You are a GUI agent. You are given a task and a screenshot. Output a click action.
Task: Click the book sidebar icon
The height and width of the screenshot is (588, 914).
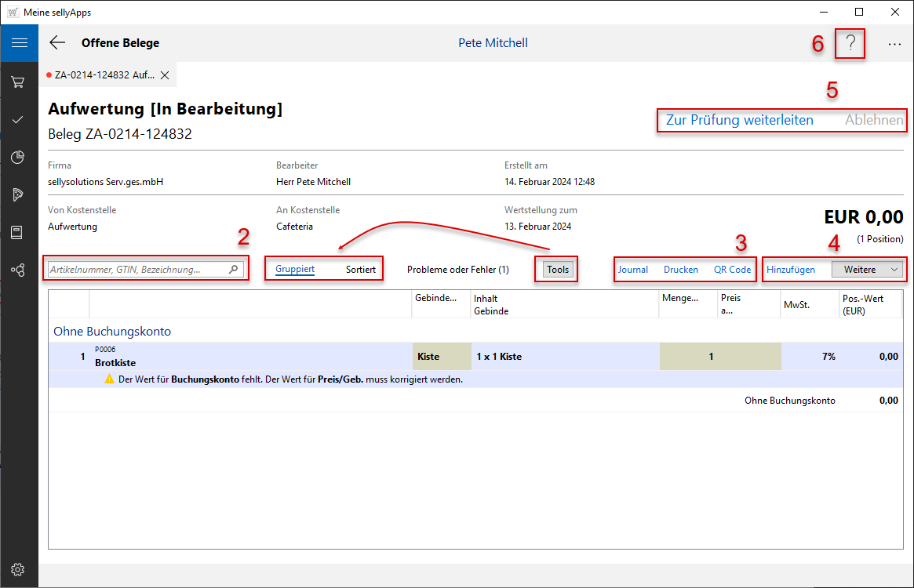coord(19,232)
